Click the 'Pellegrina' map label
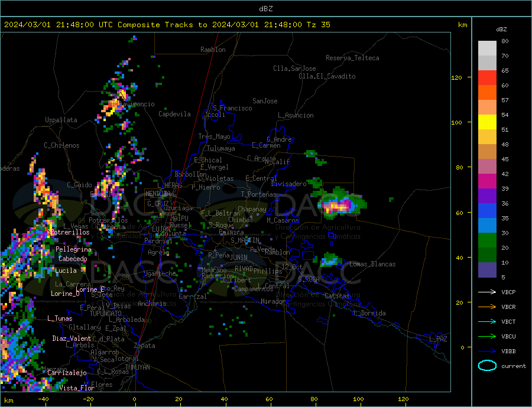The image size is (532, 407). pos(73,249)
